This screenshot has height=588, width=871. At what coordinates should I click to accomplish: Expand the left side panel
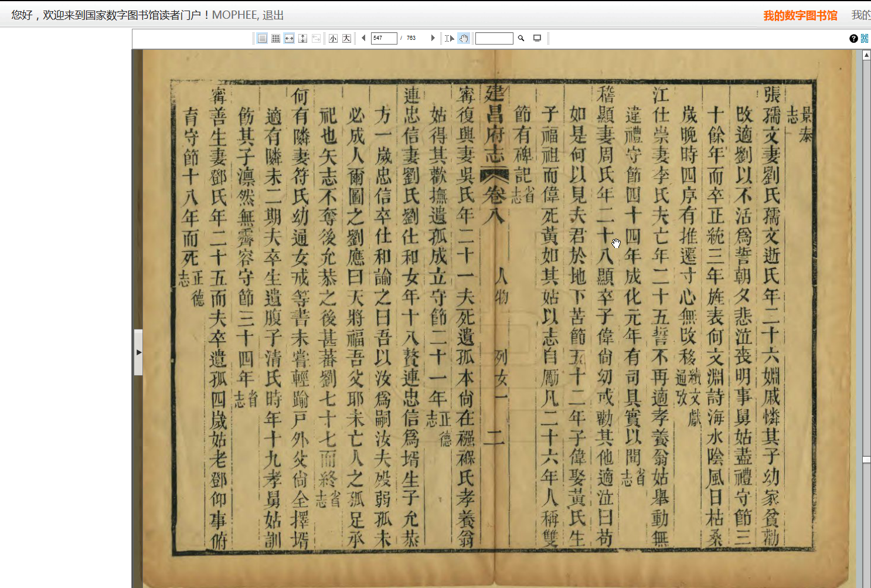pos(138,352)
